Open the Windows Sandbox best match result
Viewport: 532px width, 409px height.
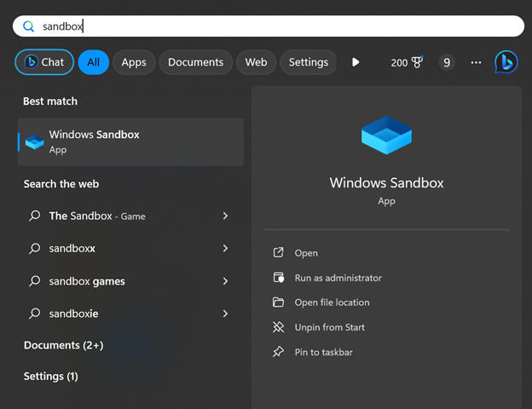point(130,142)
